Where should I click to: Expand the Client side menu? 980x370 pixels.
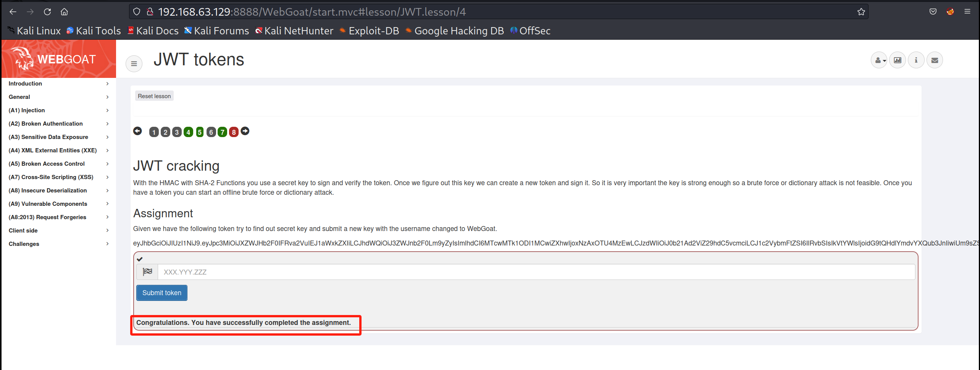click(x=58, y=231)
